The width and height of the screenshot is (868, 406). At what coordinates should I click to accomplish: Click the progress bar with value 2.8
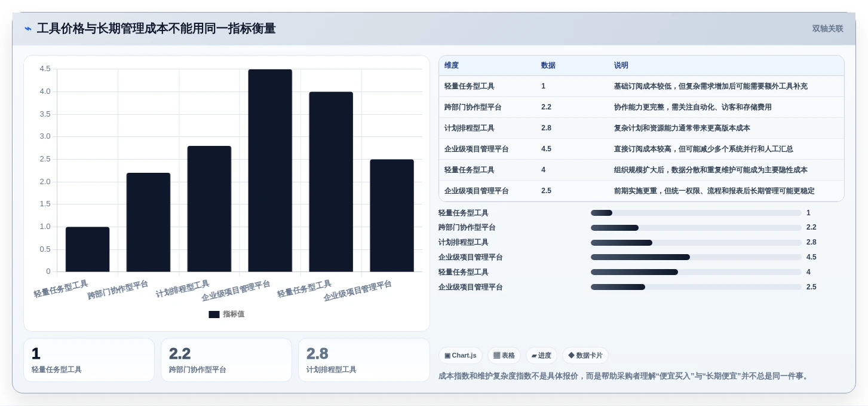click(696, 243)
